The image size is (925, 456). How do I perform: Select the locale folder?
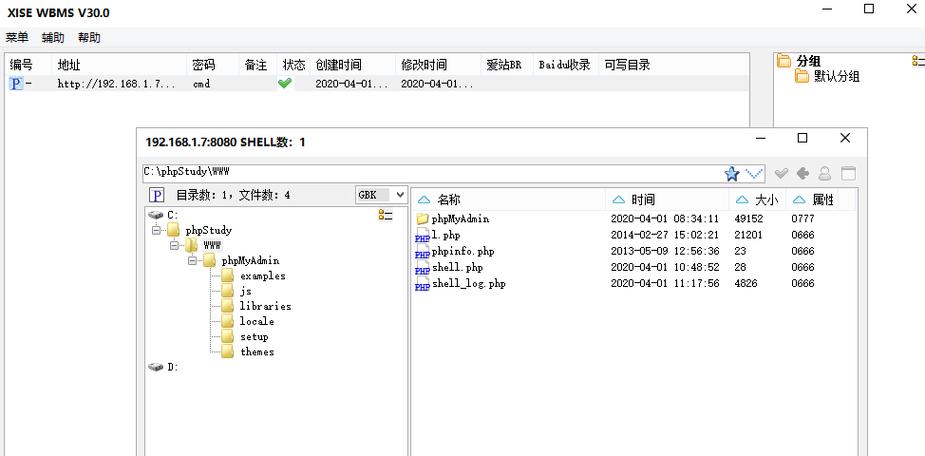coord(257,321)
